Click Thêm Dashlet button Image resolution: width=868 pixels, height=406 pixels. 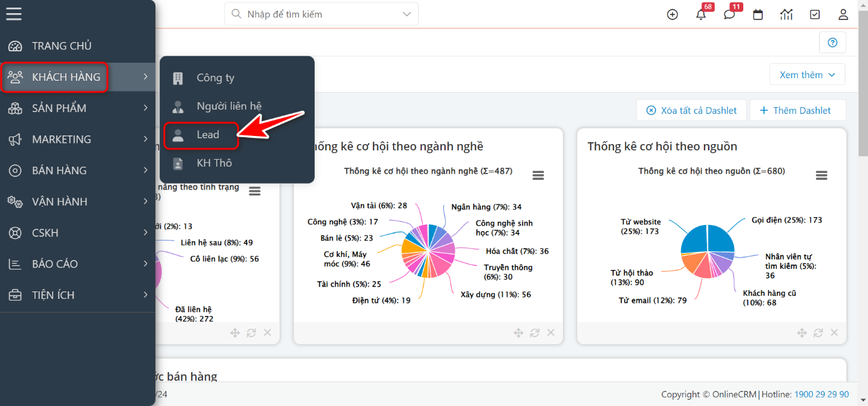click(797, 110)
